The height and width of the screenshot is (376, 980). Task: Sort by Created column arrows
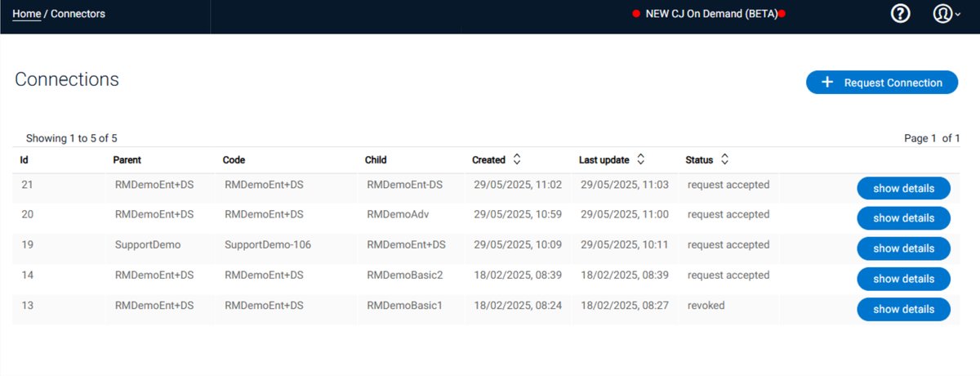pyautogui.click(x=517, y=159)
